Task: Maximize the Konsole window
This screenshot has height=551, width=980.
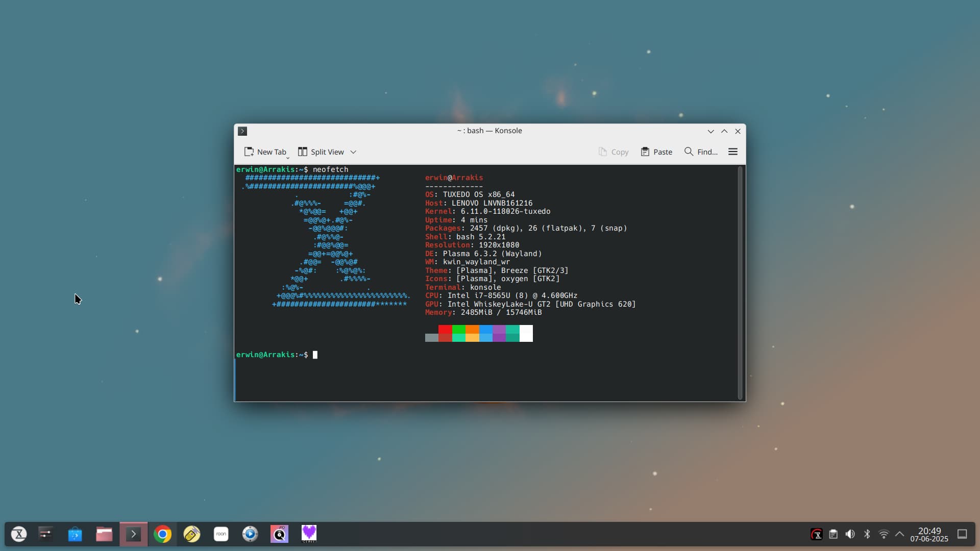Action: (x=724, y=131)
